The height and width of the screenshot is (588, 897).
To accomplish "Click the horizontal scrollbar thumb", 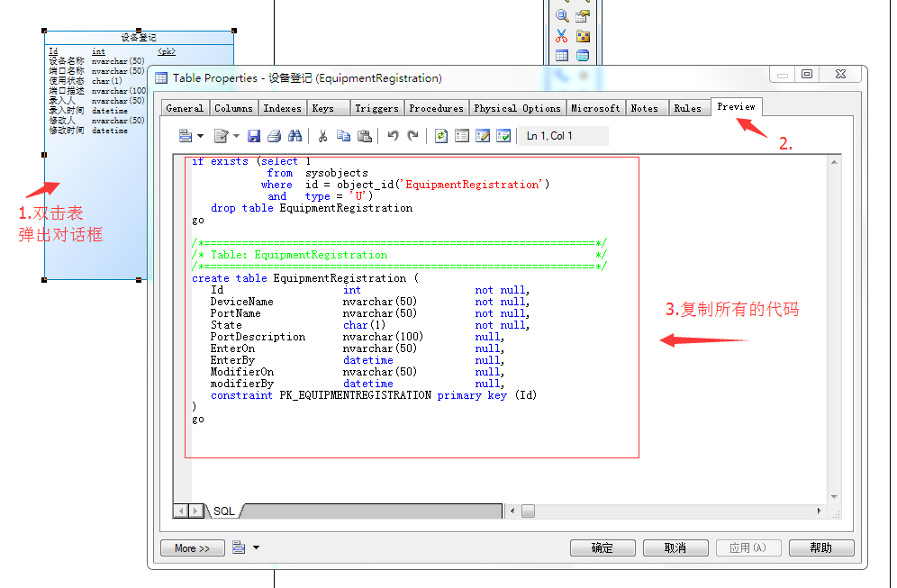I will click(528, 511).
